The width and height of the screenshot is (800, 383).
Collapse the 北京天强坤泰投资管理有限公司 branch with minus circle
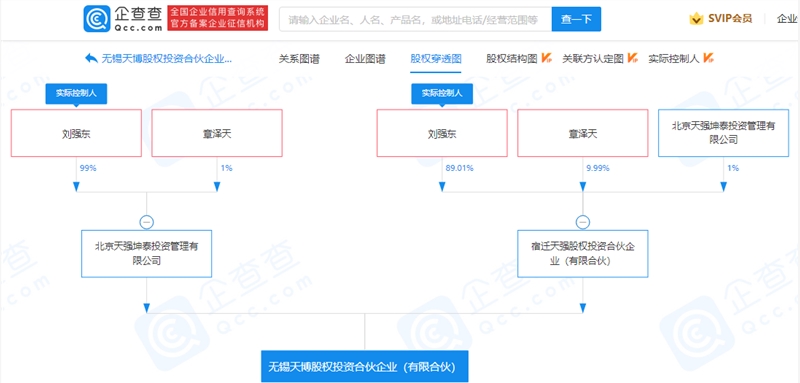click(x=147, y=222)
